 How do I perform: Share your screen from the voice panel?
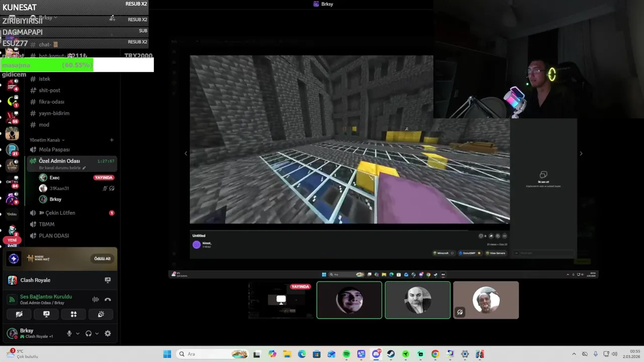(x=46, y=314)
